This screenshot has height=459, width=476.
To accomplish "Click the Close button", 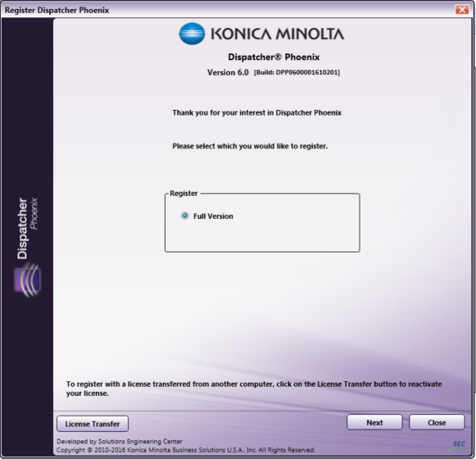I will click(x=437, y=423).
